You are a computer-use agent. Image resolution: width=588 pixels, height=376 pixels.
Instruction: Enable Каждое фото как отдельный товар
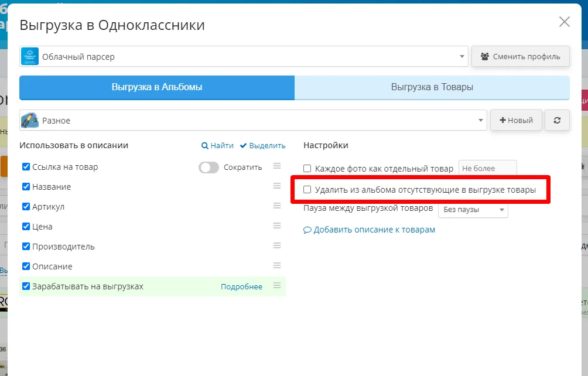click(x=307, y=168)
